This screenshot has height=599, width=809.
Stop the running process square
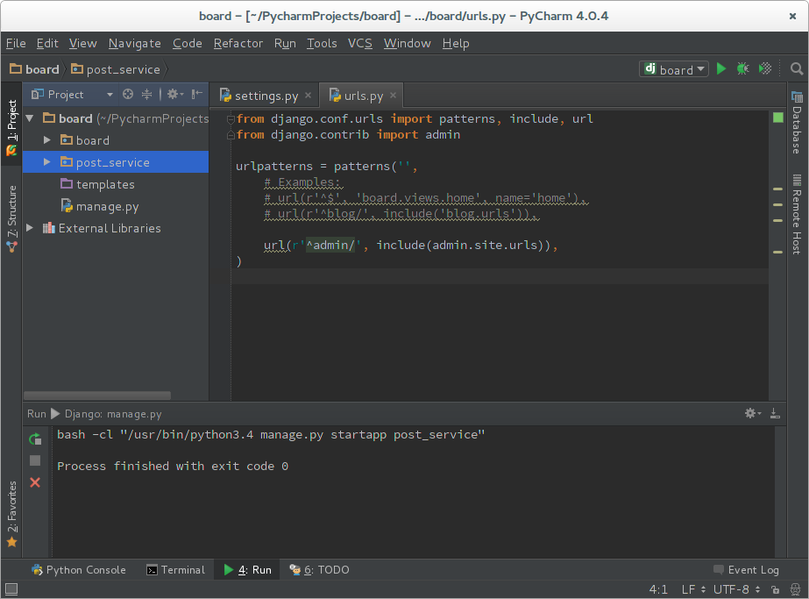[x=35, y=460]
